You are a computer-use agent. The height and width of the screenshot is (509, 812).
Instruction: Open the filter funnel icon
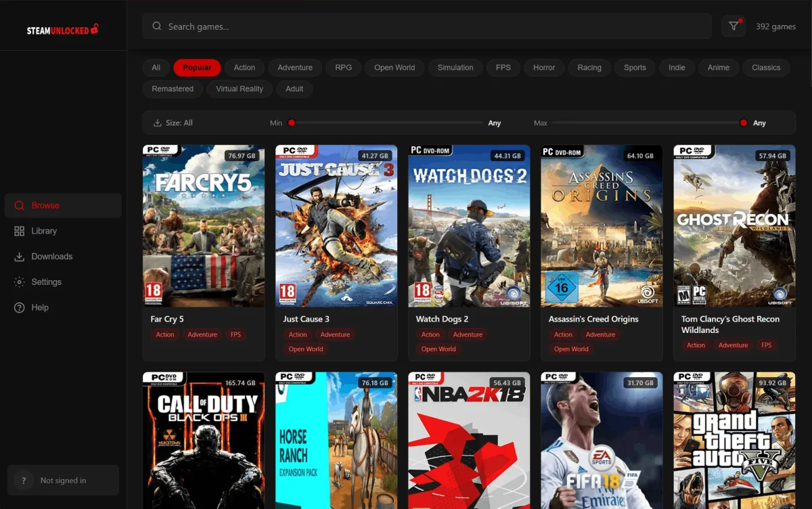734,26
